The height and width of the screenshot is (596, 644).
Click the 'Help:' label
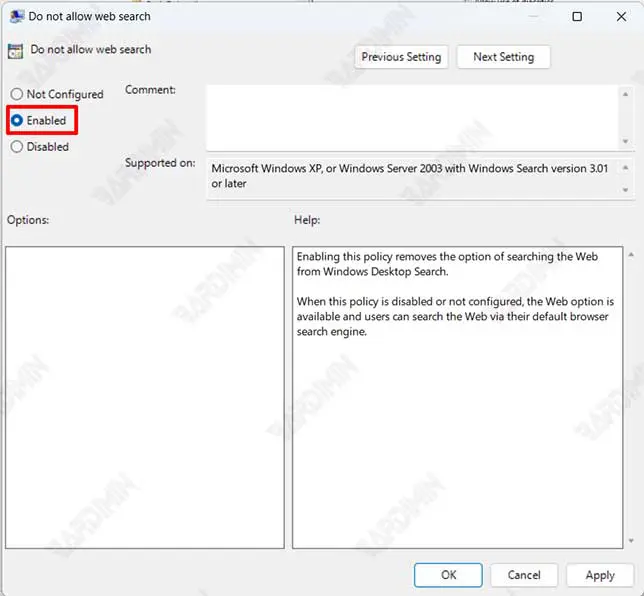pos(307,220)
